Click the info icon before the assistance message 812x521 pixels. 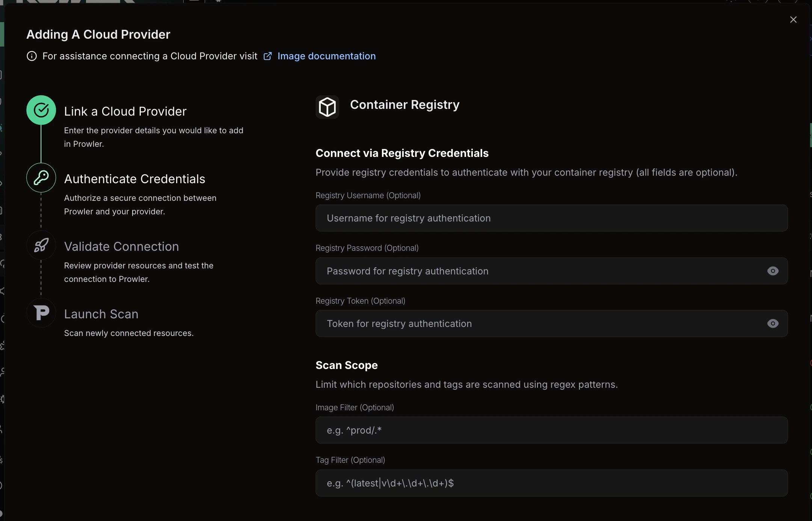point(32,56)
